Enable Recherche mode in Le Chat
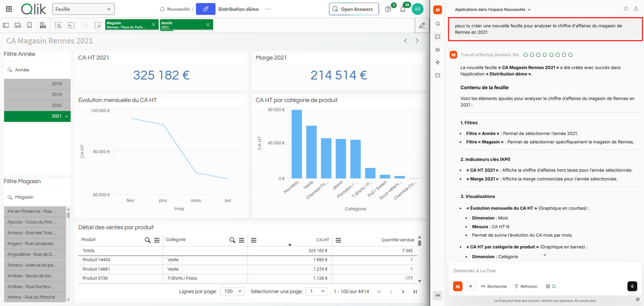Viewport: 644px width, 306px height. 493,286
